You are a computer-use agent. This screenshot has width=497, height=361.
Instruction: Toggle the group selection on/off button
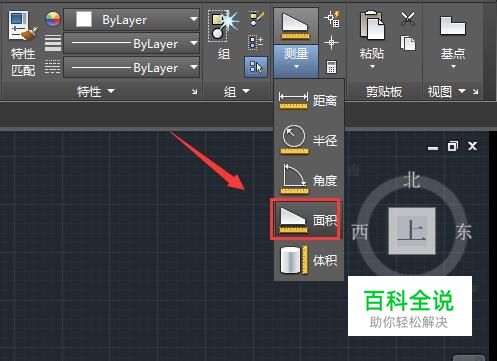(x=256, y=67)
